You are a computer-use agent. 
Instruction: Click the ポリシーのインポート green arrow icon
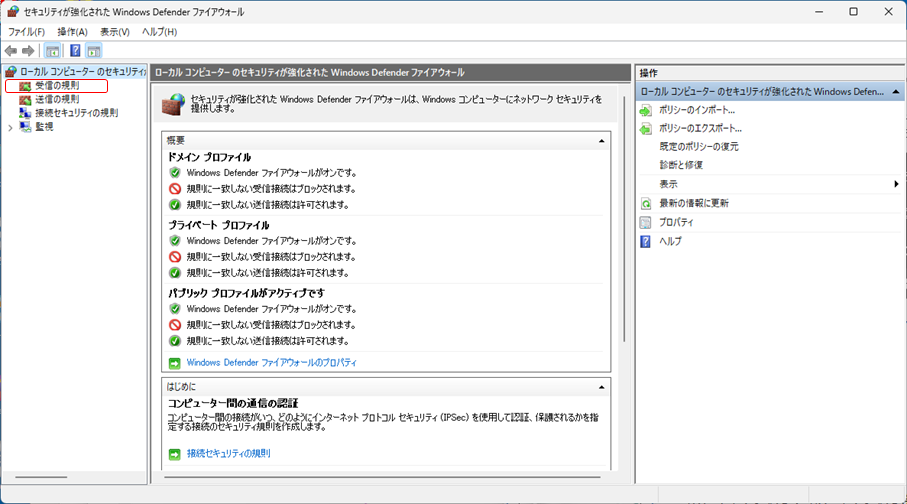tap(646, 110)
